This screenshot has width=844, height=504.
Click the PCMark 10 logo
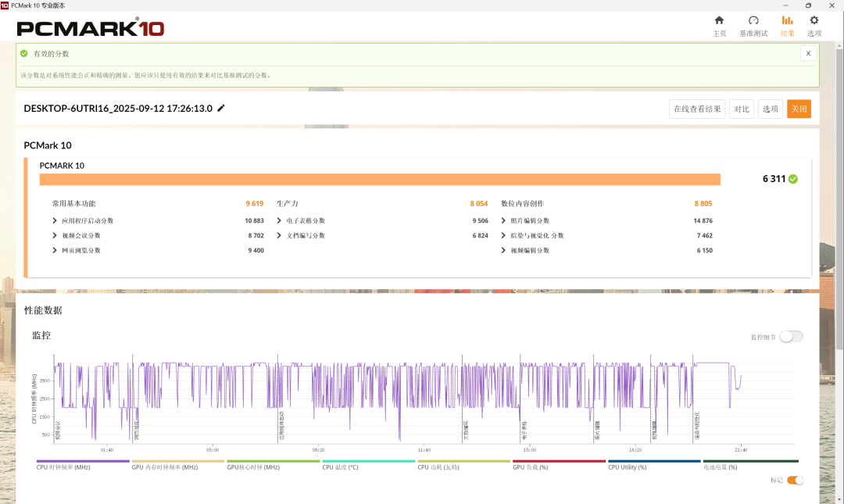91,27
